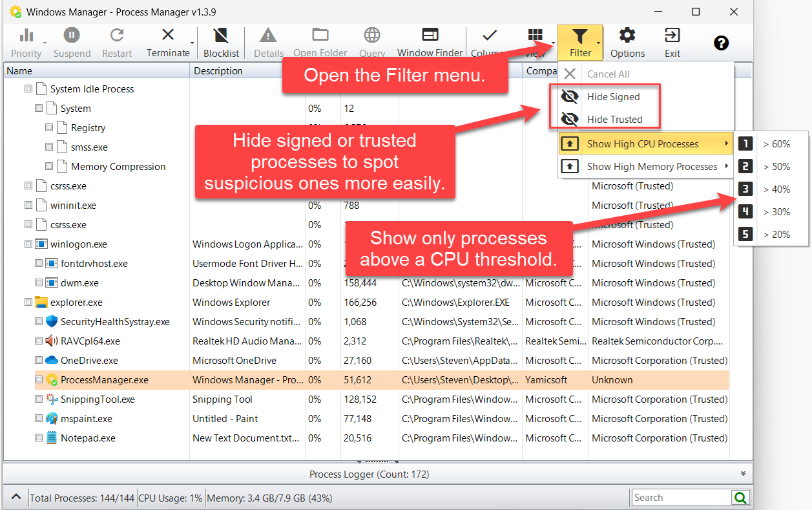The width and height of the screenshot is (812, 510).
Task: Click the Notepad.exe icon
Action: coord(52,438)
